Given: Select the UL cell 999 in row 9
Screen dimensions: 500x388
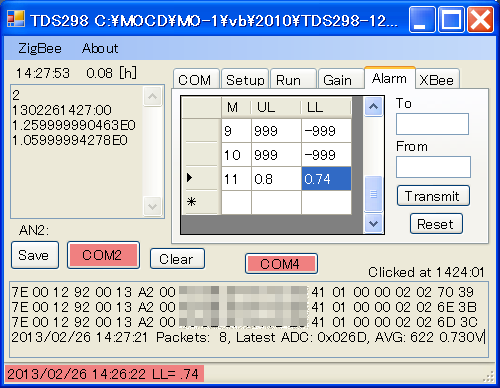Looking at the screenshot, I should [x=276, y=131].
